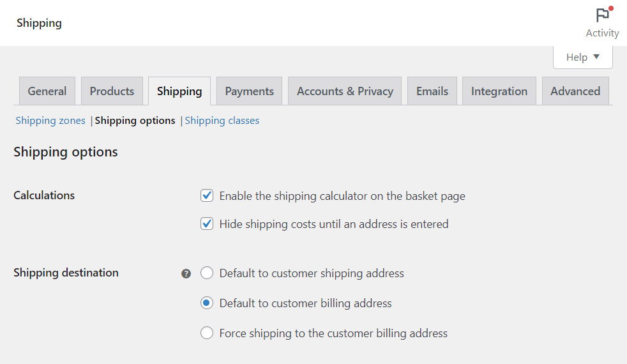627x364 pixels.
Task: Choose Default to customer shipping address
Action: click(207, 273)
